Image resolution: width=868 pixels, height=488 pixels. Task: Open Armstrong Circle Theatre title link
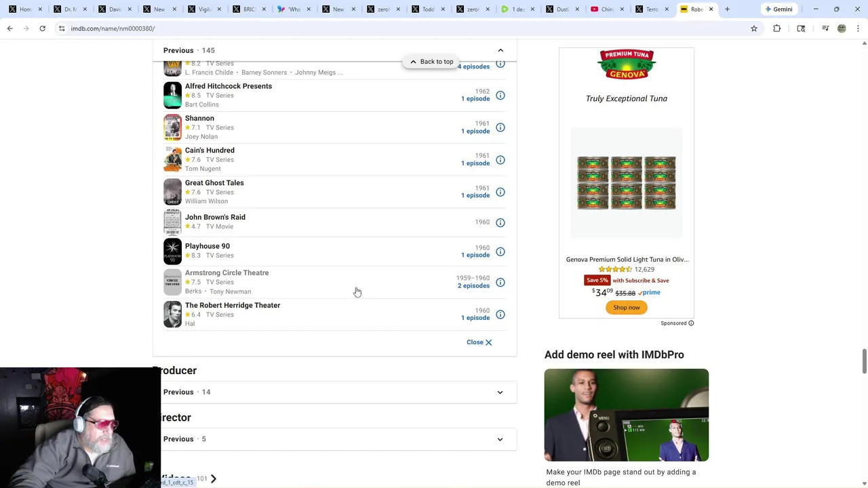pos(226,272)
